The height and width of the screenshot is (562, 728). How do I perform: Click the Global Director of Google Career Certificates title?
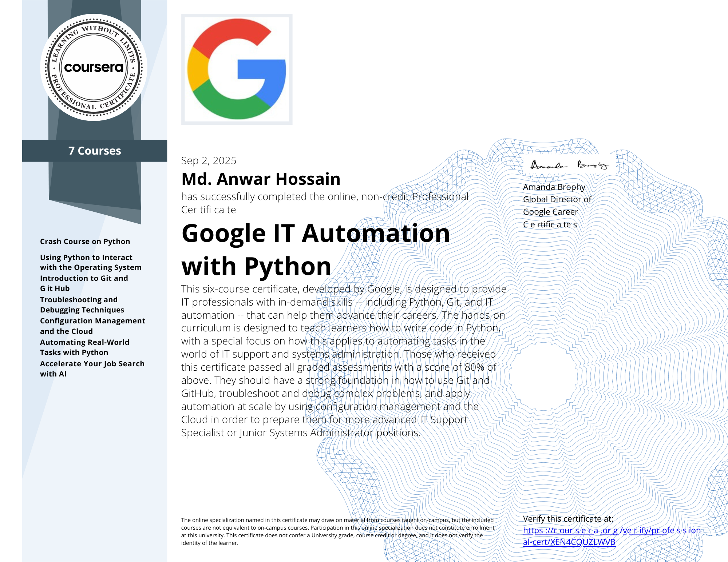[x=557, y=212]
